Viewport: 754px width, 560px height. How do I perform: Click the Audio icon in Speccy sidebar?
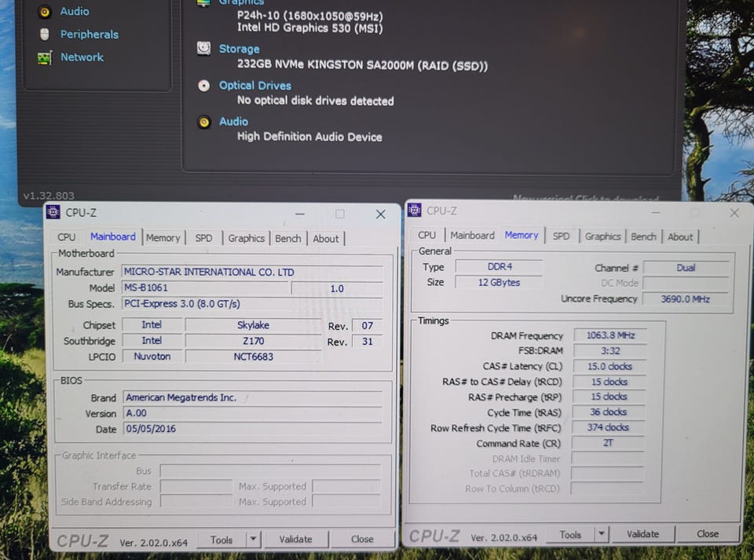tap(44, 12)
